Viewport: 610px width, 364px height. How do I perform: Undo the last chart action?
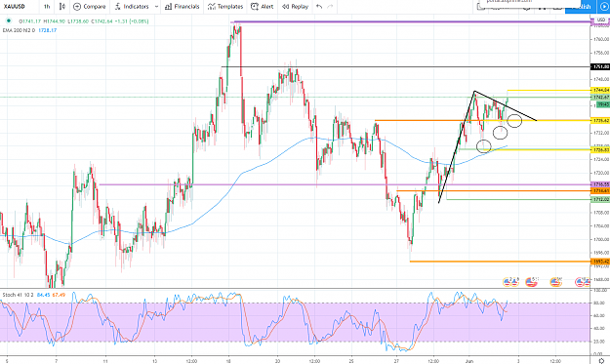[319, 7]
